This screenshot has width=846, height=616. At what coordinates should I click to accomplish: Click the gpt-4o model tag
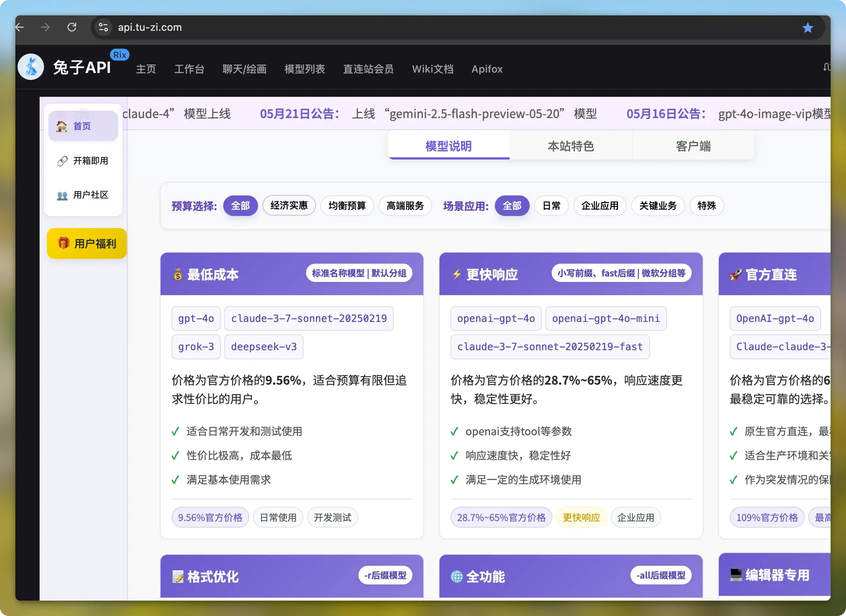[195, 318]
